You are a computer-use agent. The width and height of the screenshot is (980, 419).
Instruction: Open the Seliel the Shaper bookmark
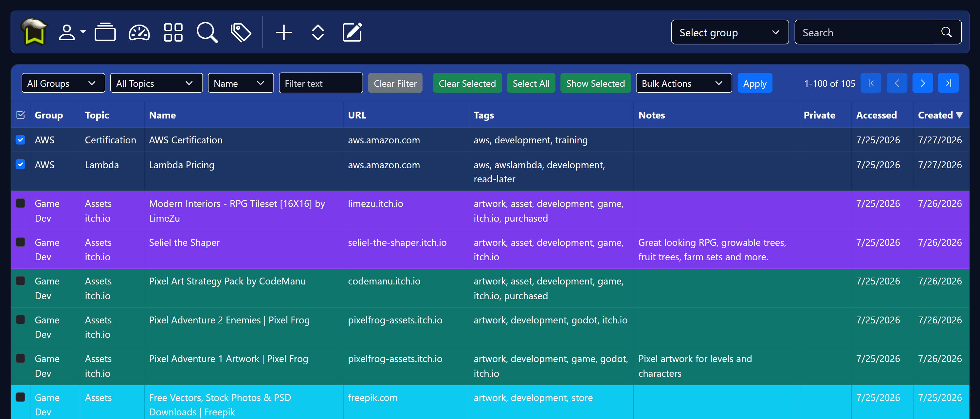pyautogui.click(x=184, y=242)
